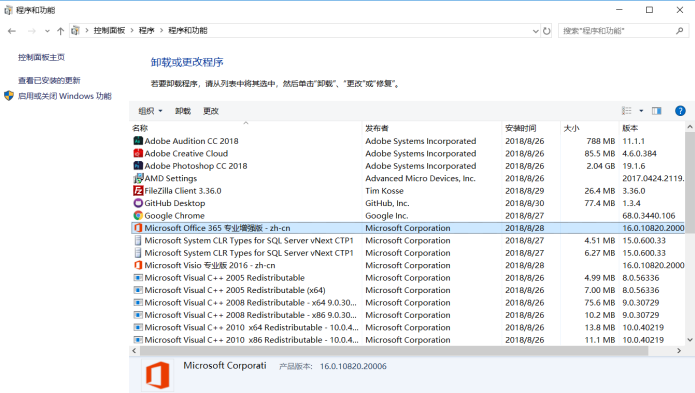
Task: Expand the address bar history dropdown
Action: click(535, 31)
